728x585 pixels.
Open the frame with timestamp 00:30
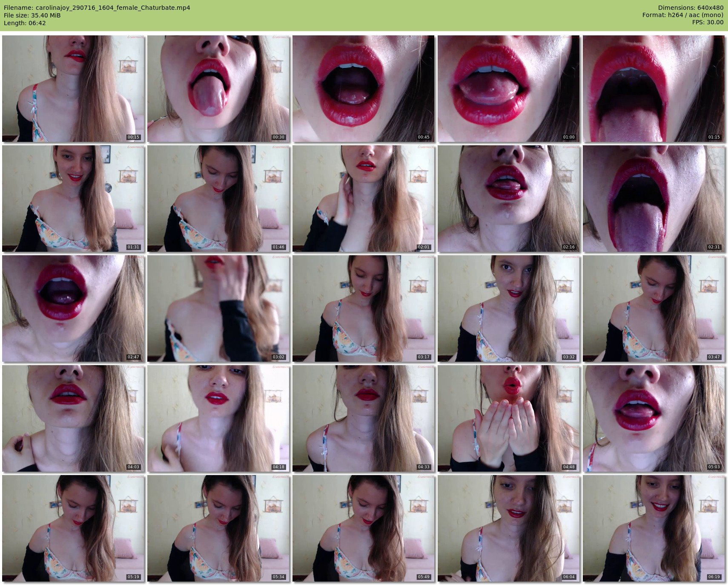click(x=218, y=89)
